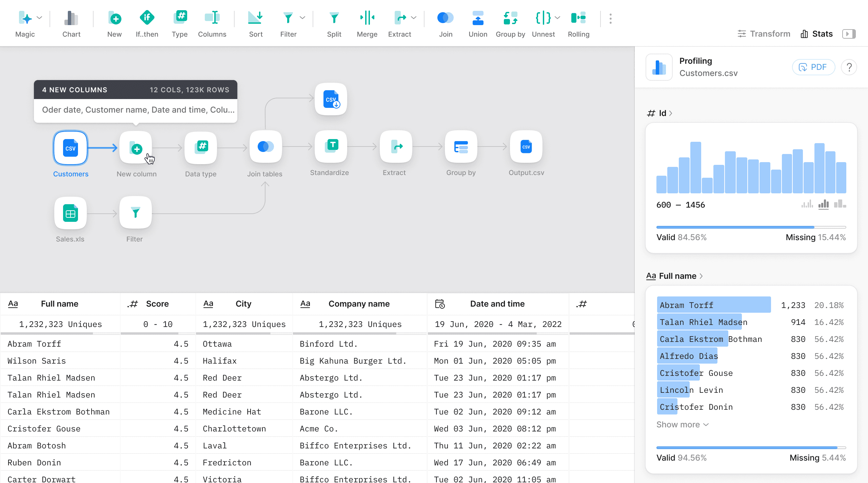This screenshot has height=483, width=868.
Task: Open the Columns tool
Action: [x=212, y=24]
